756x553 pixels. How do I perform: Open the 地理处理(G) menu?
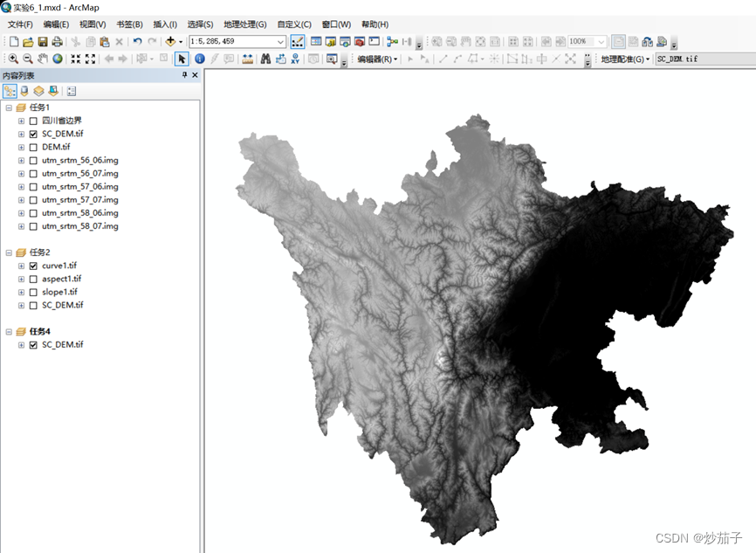pyautogui.click(x=244, y=24)
